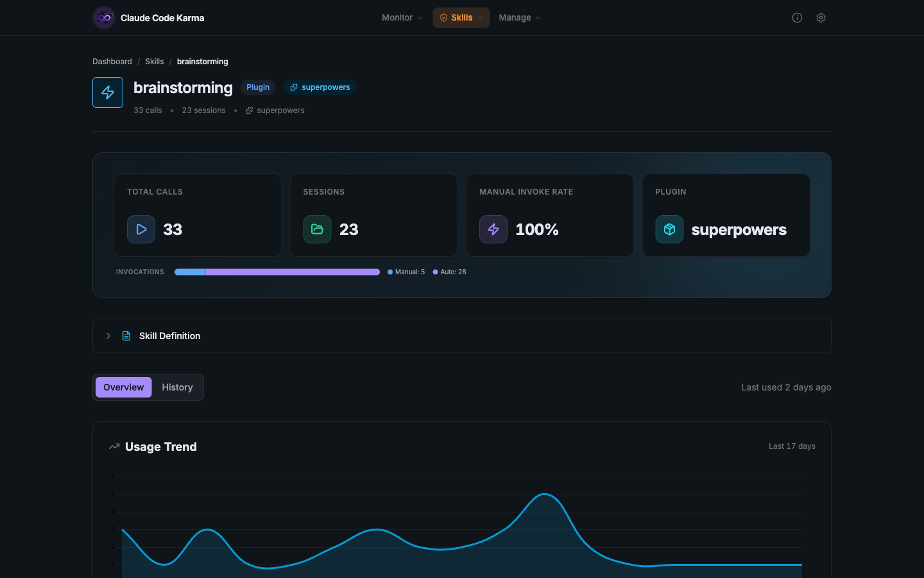924x578 pixels.
Task: Click the INVOCATIONS label
Action: (x=140, y=272)
